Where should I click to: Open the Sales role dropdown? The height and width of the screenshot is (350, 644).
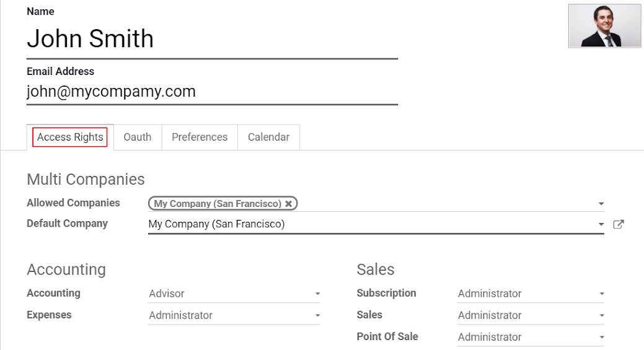pyautogui.click(x=601, y=315)
